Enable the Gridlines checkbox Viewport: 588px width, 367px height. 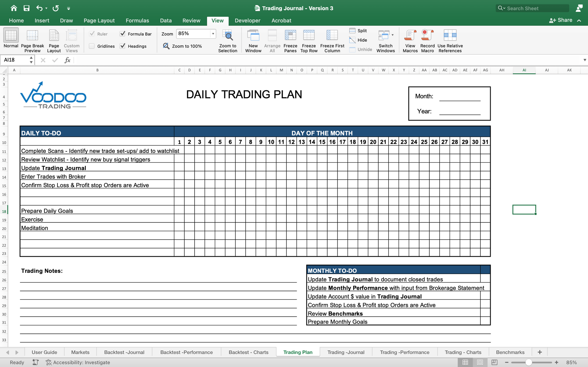(92, 46)
